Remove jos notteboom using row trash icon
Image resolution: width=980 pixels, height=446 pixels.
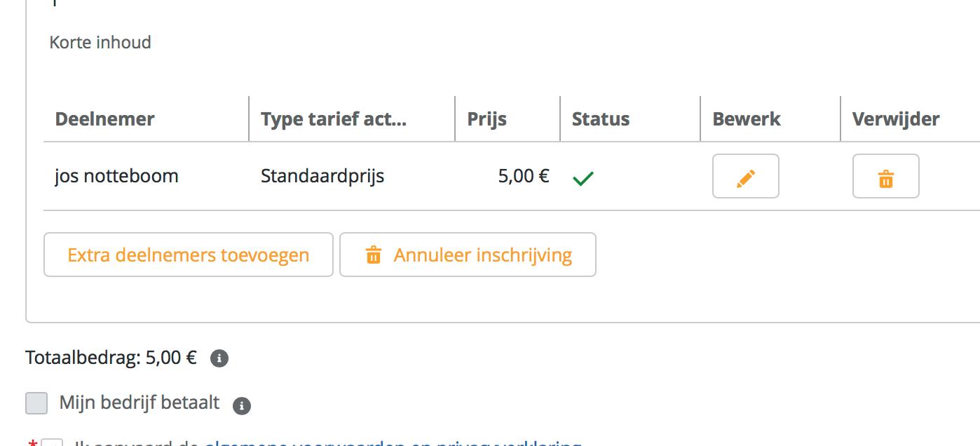[x=885, y=176]
